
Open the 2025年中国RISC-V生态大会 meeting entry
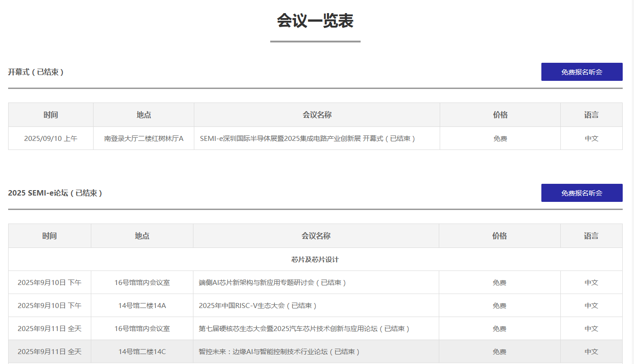tap(258, 306)
